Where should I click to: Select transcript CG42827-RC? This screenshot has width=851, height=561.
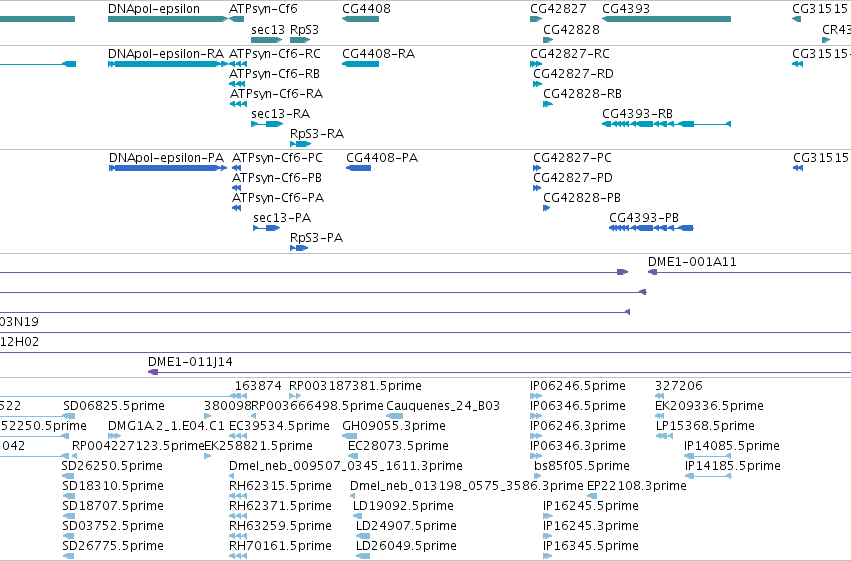(x=536, y=64)
